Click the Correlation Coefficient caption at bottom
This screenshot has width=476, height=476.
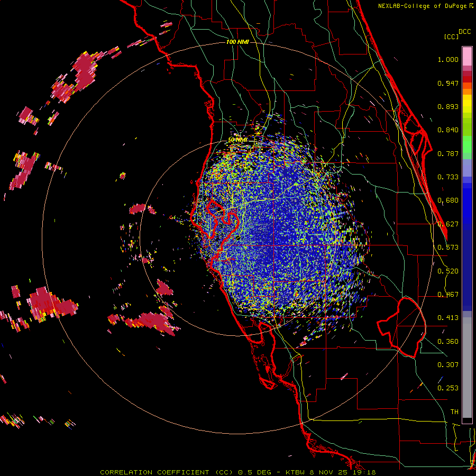tap(238, 472)
